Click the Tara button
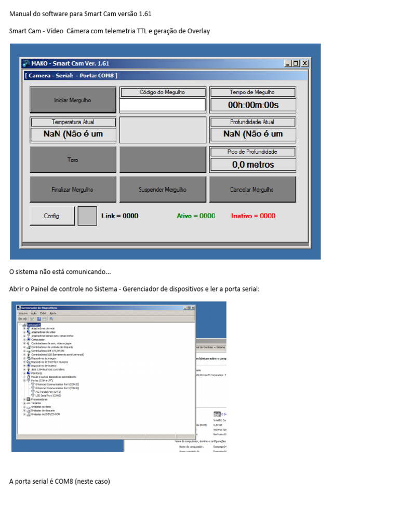399x532 pixels. click(73, 159)
